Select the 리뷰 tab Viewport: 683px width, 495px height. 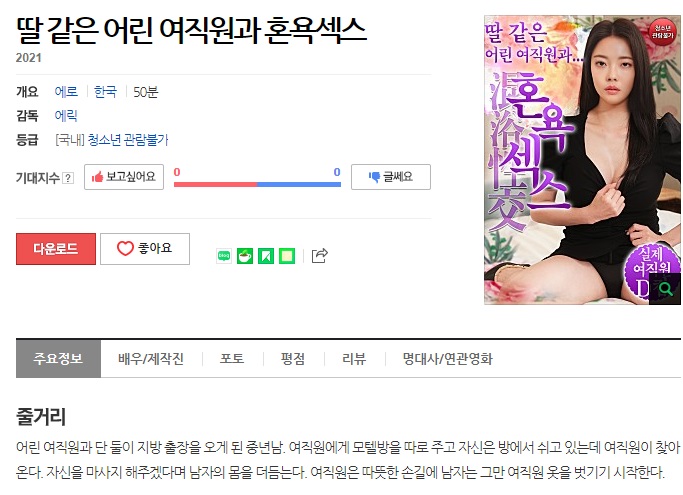coord(354,359)
